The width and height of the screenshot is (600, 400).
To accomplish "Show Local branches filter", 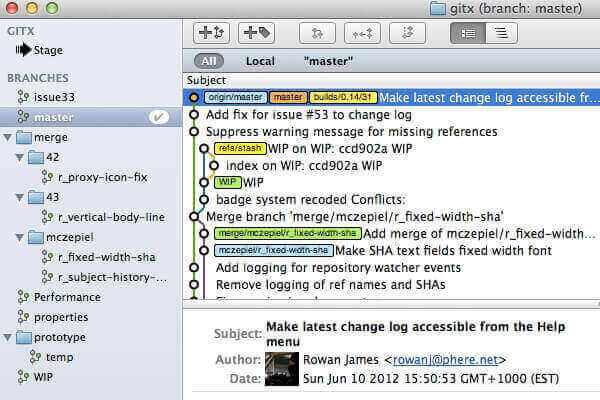I will click(x=260, y=61).
